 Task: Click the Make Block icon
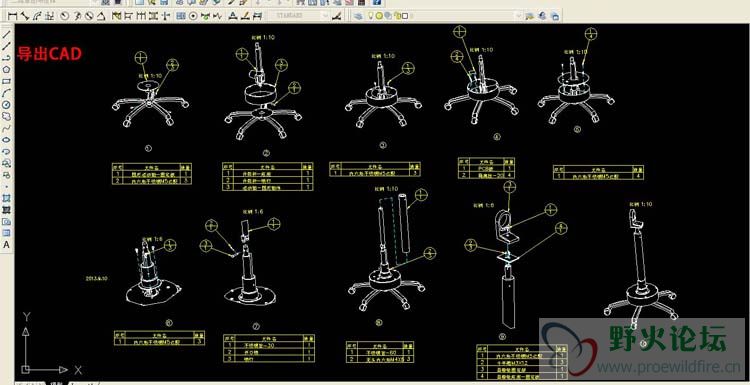[x=7, y=175]
